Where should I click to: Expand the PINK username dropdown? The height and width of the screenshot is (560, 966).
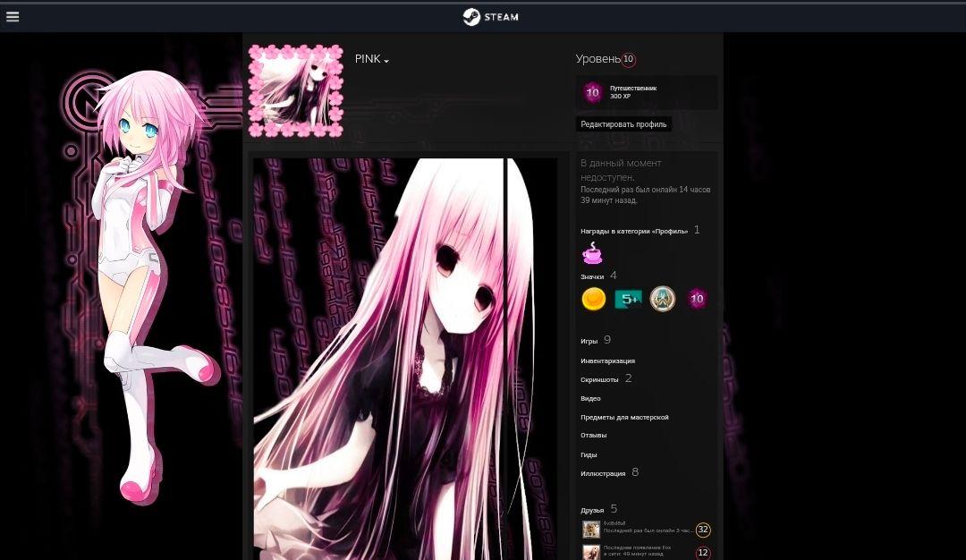point(372,59)
